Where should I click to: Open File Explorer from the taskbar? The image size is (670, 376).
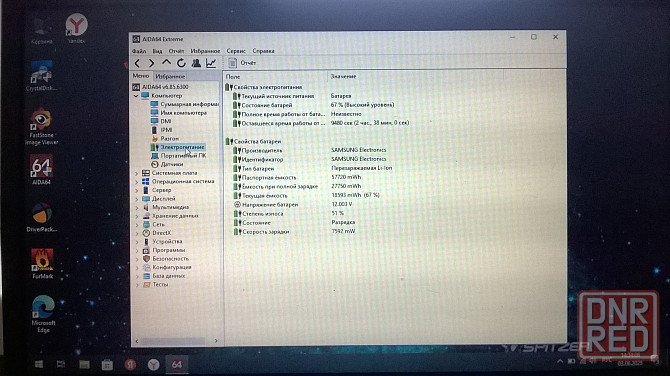[x=84, y=364]
